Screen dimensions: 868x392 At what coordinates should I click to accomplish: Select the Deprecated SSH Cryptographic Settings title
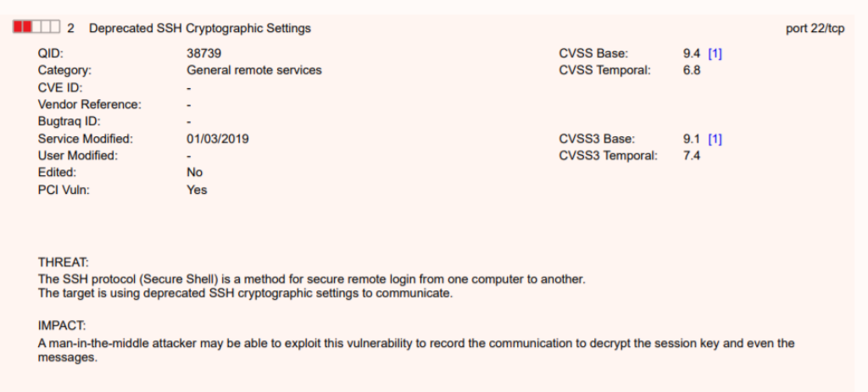pos(200,29)
